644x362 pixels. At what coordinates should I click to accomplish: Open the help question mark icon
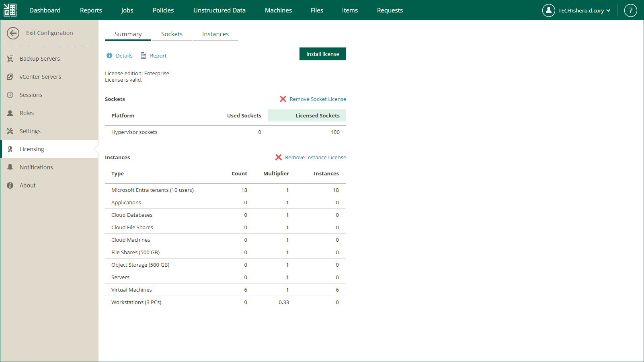point(630,10)
